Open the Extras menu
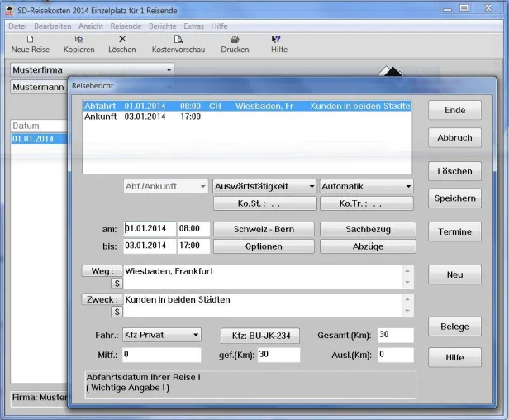 click(x=194, y=26)
